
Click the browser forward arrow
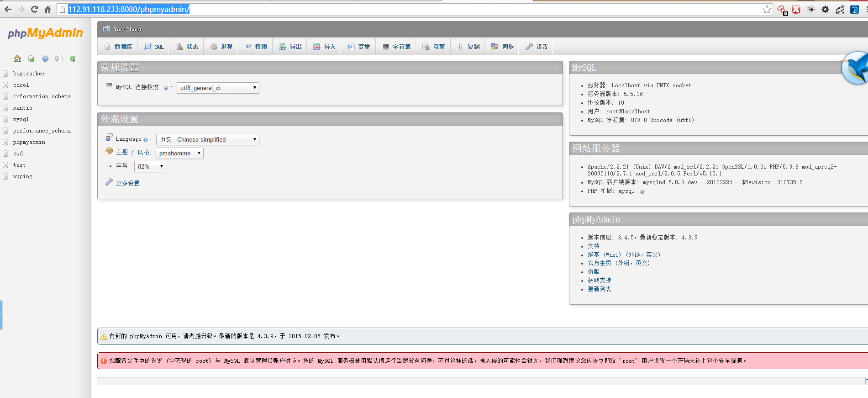click(21, 9)
